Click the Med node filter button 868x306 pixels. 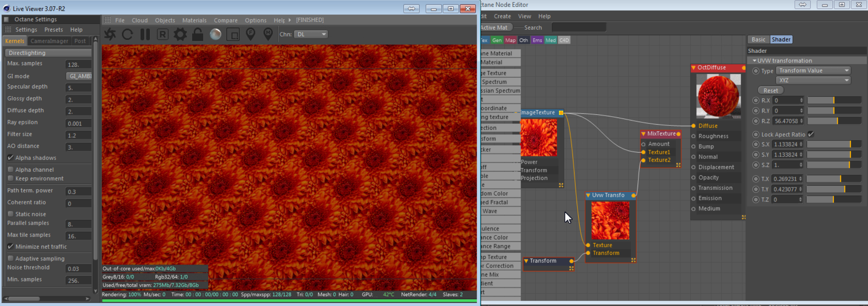point(551,40)
